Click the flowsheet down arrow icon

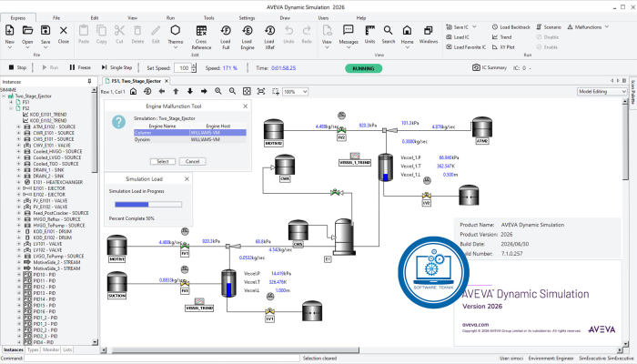point(189,91)
